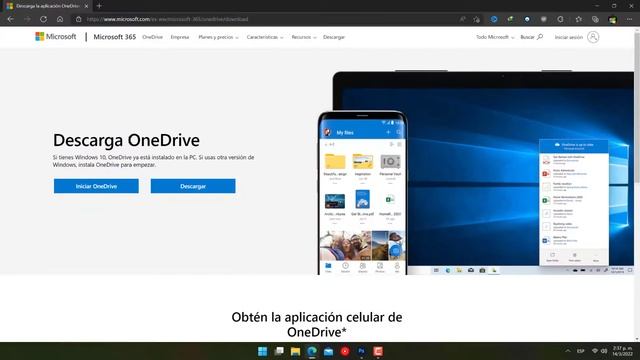Screen dimensions: 640x360
Task: Expand the Todo Microsoft dropdown
Action: pyautogui.click(x=495, y=37)
